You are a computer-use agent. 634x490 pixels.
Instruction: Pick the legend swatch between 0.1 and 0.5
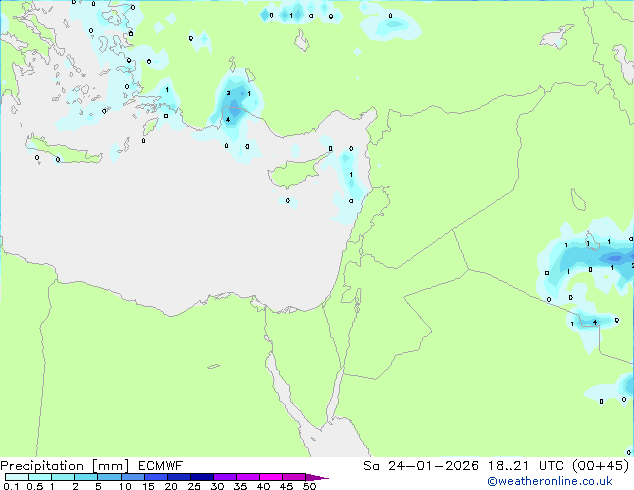pos(17,477)
